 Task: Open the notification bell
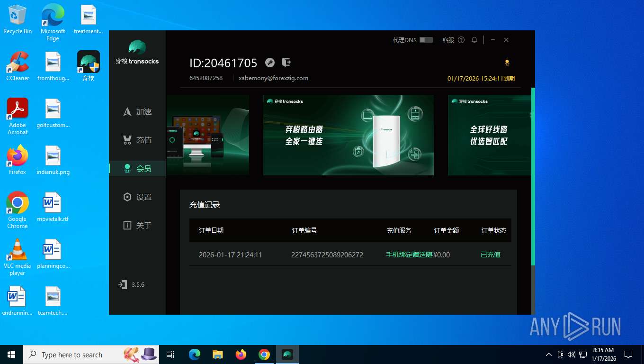pos(474,40)
